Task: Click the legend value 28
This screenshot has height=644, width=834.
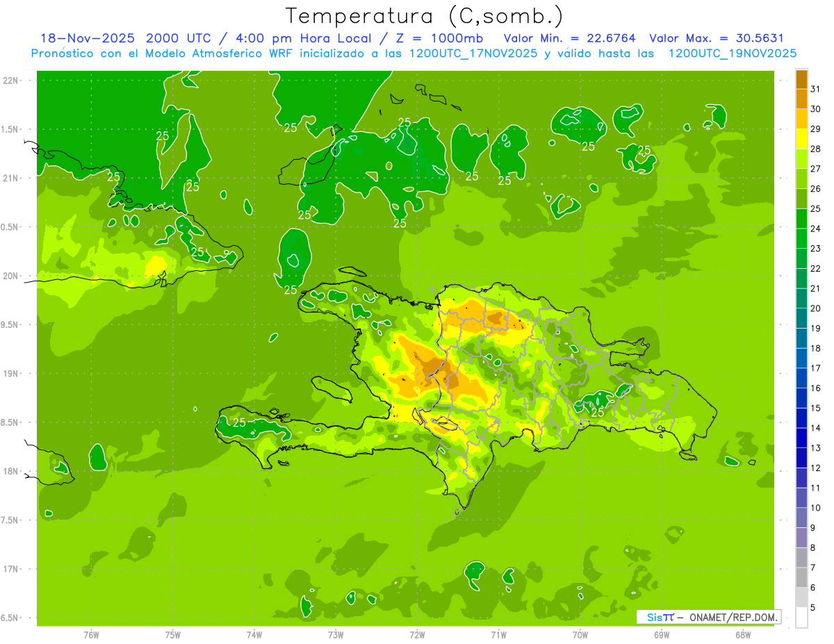Action: [816, 149]
